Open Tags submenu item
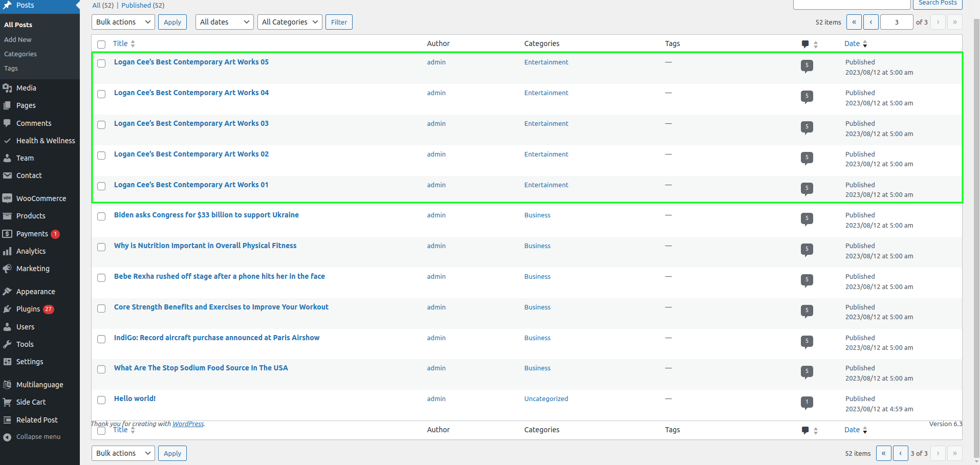 (11, 68)
